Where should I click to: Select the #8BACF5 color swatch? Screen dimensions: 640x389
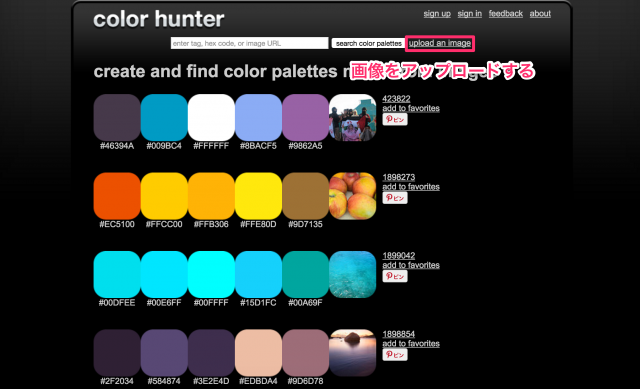pos(258,118)
